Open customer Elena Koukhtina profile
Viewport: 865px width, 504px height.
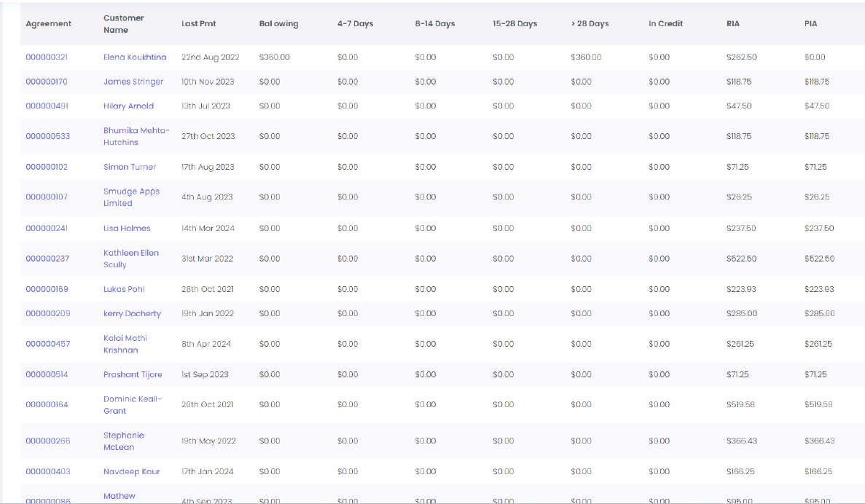135,57
